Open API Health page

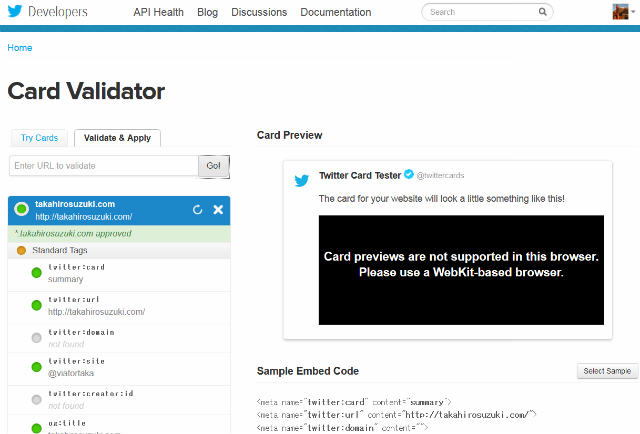pyautogui.click(x=158, y=12)
